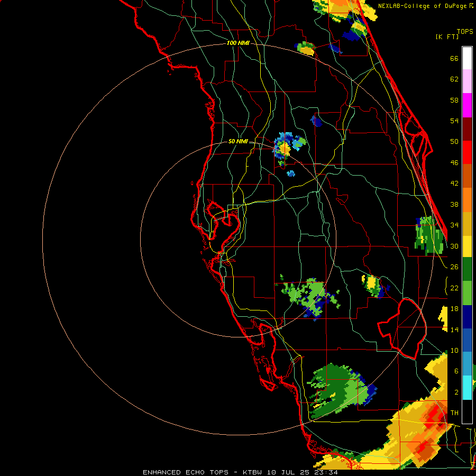Click the 100 NMI range ring label
The width and height of the screenshot is (476, 476).
[238, 43]
